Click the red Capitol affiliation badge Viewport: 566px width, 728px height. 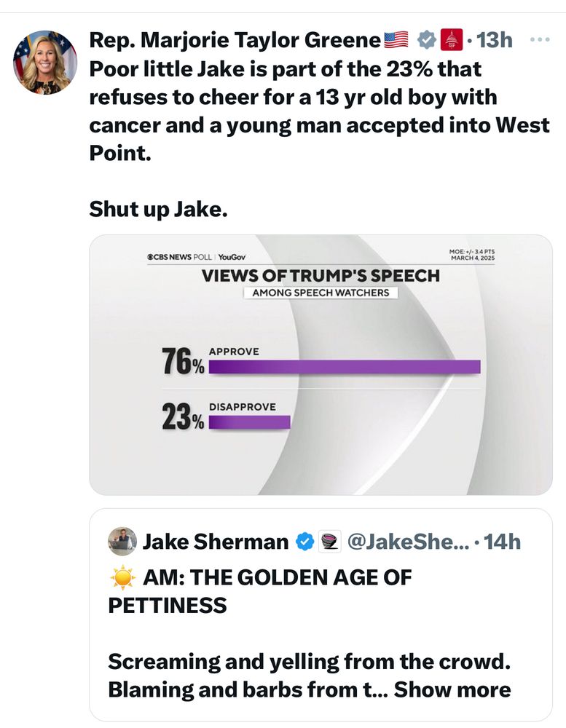pos(452,40)
